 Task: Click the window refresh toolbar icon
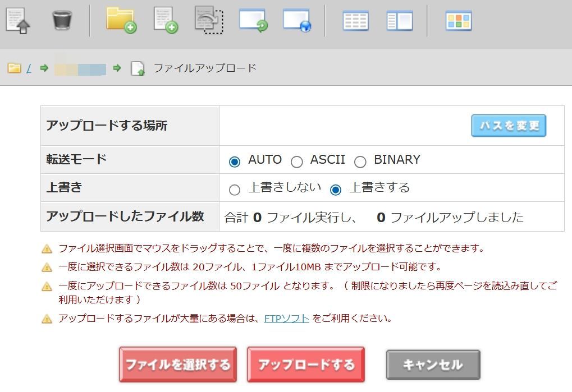pos(253,20)
